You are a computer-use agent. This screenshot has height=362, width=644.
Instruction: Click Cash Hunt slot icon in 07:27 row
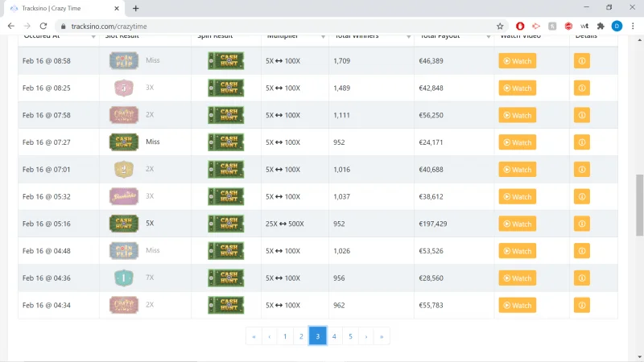click(124, 142)
